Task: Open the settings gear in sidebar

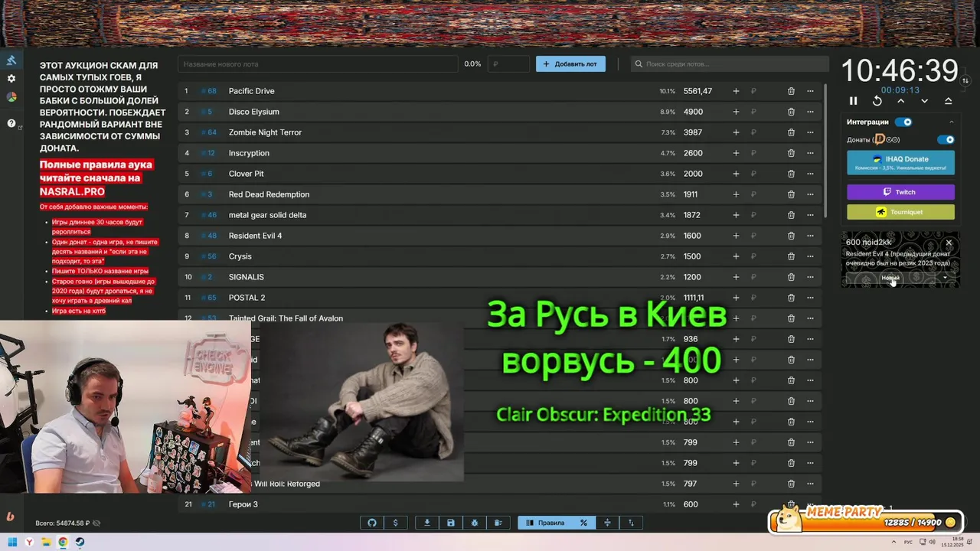Action: tap(11, 79)
